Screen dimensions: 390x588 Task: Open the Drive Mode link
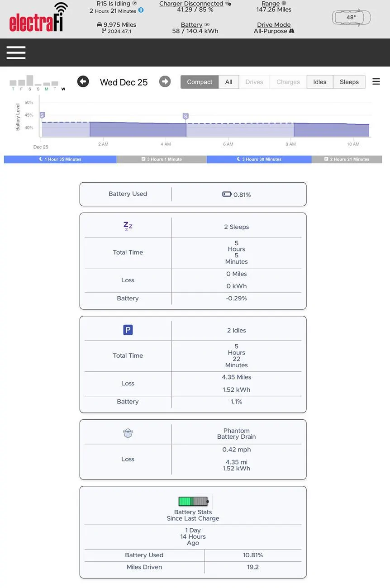pyautogui.click(x=274, y=25)
